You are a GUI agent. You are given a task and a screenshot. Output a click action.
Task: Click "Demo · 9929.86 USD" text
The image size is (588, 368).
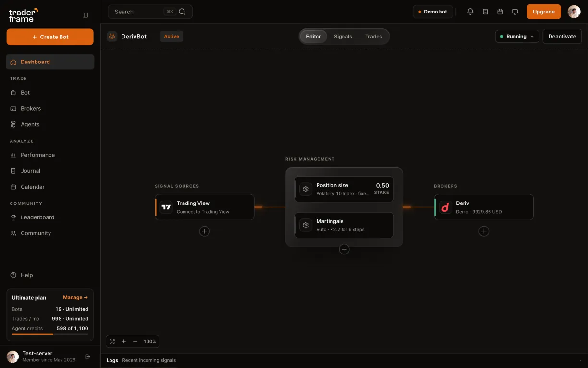478,212
